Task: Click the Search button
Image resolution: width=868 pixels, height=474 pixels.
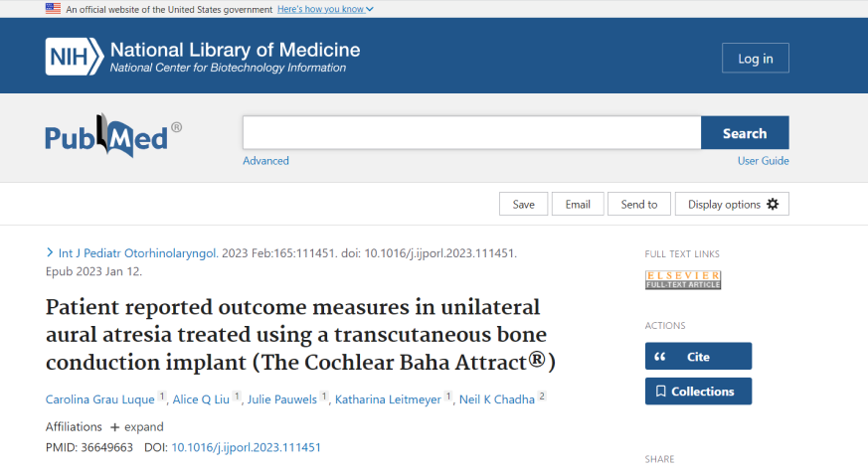Action: [745, 133]
